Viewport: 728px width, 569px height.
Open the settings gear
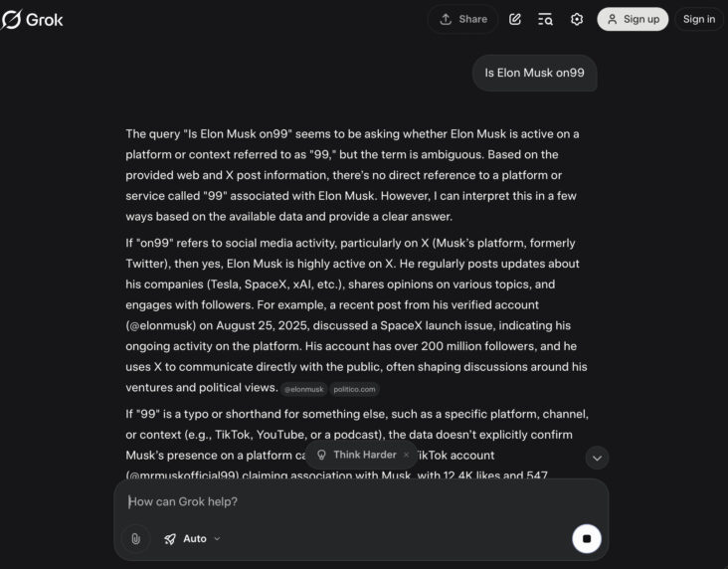tap(577, 19)
